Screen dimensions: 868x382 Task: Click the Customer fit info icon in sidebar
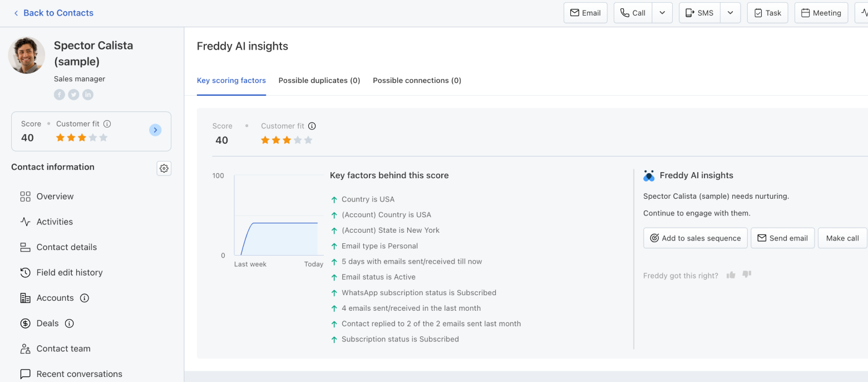coord(107,124)
